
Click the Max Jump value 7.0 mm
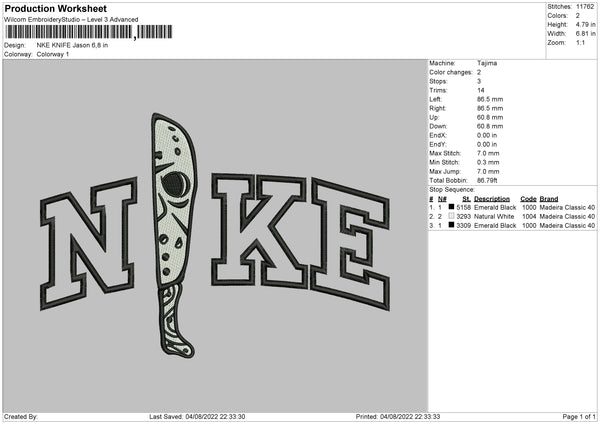488,172
